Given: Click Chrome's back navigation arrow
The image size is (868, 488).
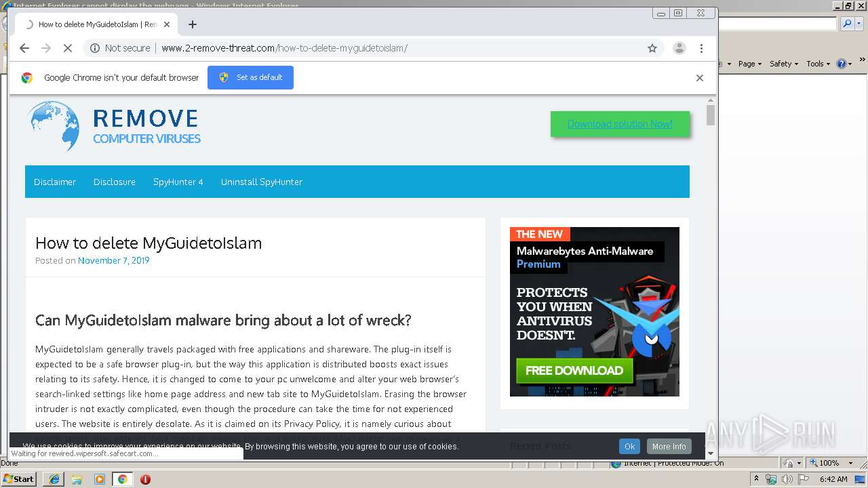Looking at the screenshot, I should 24,48.
